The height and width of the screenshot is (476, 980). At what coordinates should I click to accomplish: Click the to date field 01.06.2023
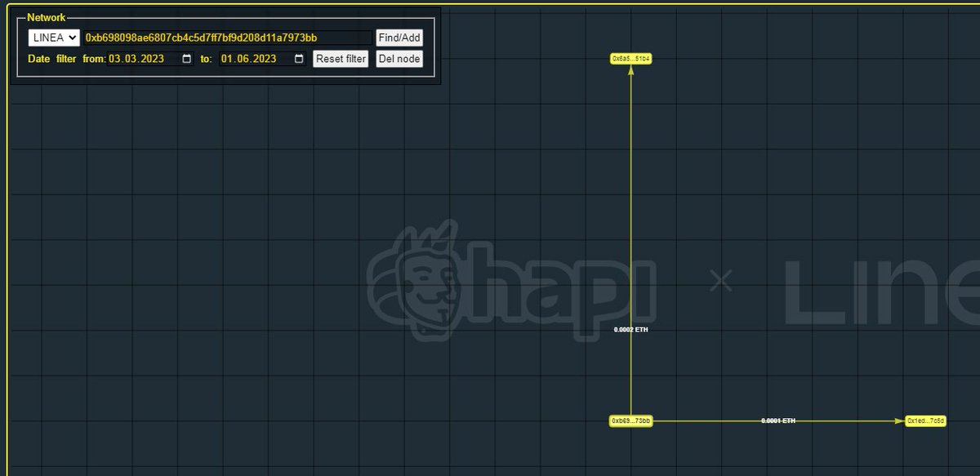[x=263, y=59]
